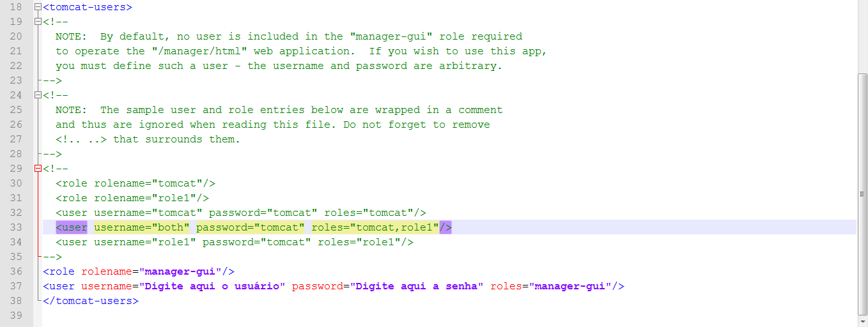This screenshot has width=868, height=327.
Task: Click roles="tomcat" on line 32
Action: [x=369, y=213]
